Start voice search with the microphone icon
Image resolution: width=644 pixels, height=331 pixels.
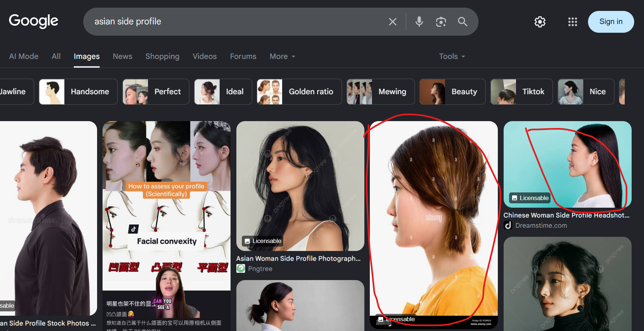(x=419, y=22)
